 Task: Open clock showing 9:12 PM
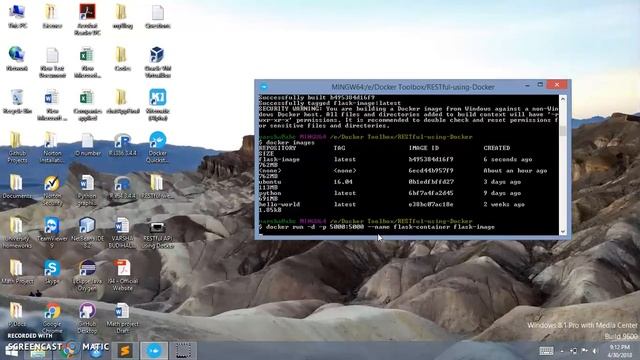point(619,351)
